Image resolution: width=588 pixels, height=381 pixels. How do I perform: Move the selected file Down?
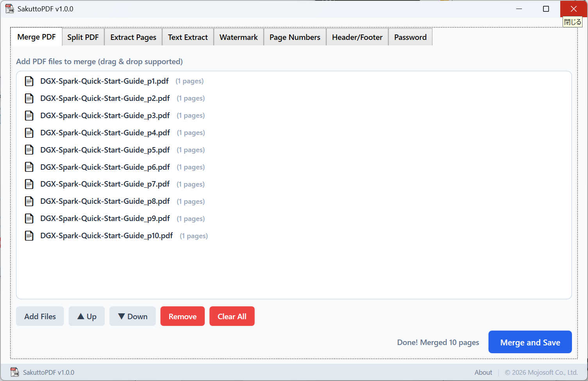tap(132, 316)
